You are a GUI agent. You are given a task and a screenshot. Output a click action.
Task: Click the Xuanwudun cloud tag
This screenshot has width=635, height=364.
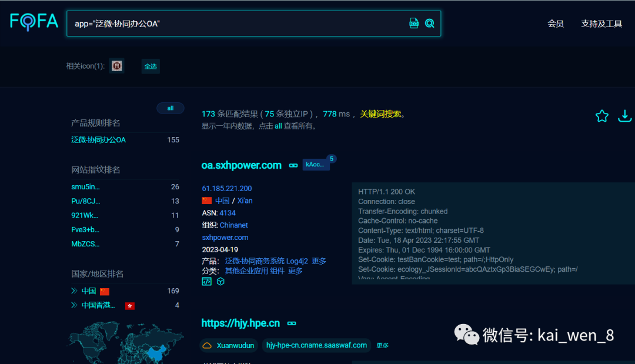229,345
